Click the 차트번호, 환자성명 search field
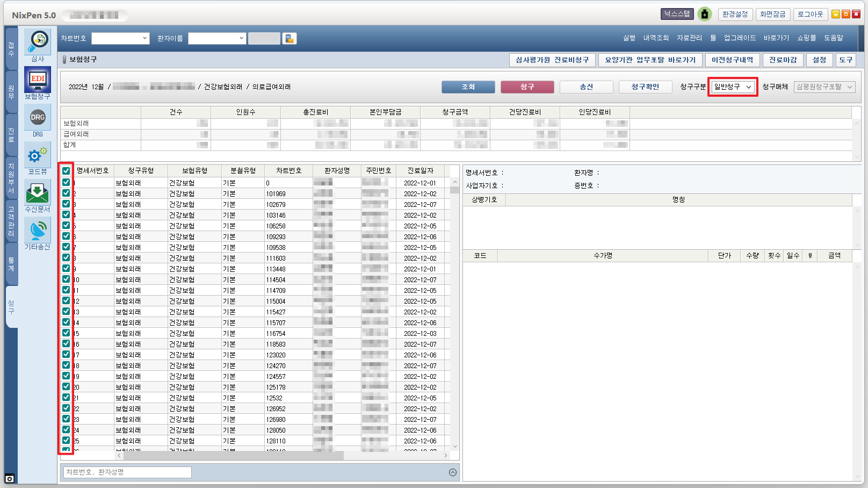The height and width of the screenshot is (488, 868). [127, 472]
